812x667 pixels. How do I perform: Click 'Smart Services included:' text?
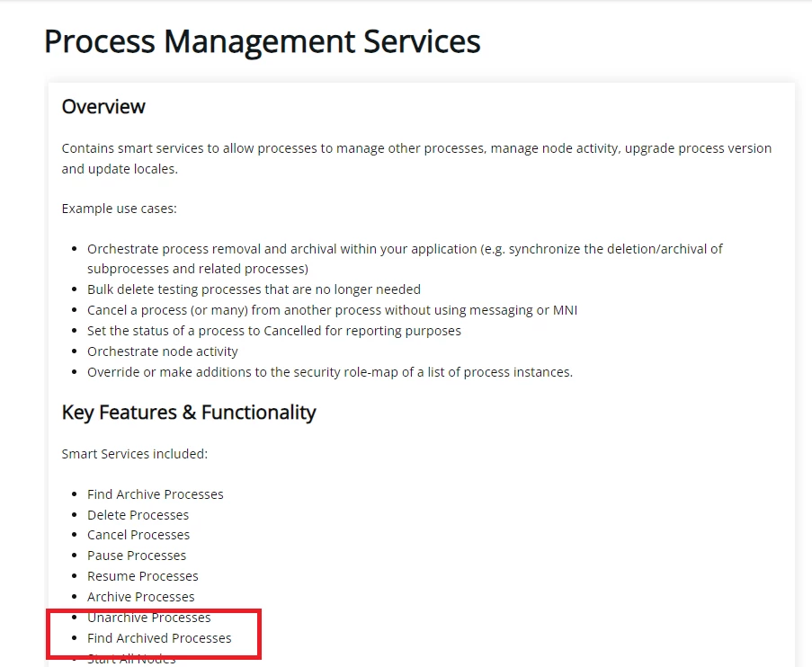click(135, 454)
